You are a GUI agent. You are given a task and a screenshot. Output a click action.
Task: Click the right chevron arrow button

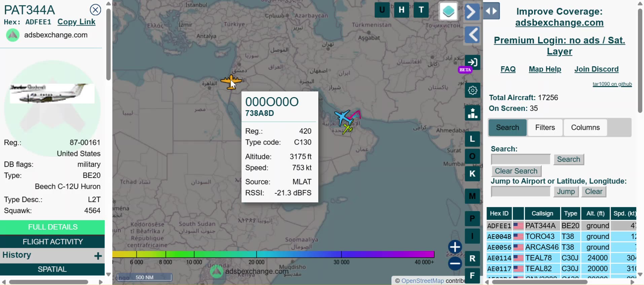click(472, 12)
